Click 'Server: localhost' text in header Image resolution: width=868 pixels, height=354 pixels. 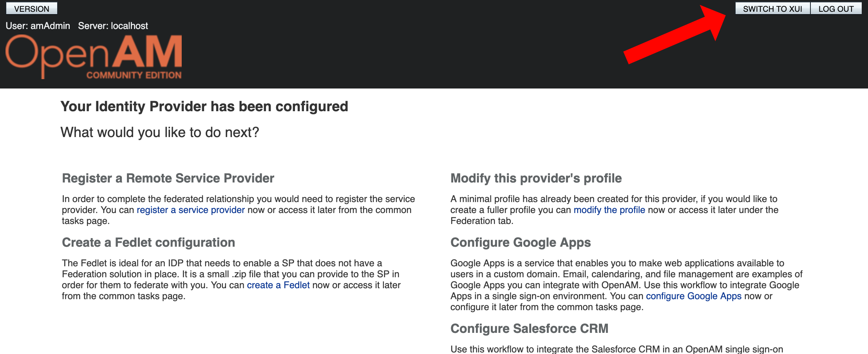click(113, 26)
